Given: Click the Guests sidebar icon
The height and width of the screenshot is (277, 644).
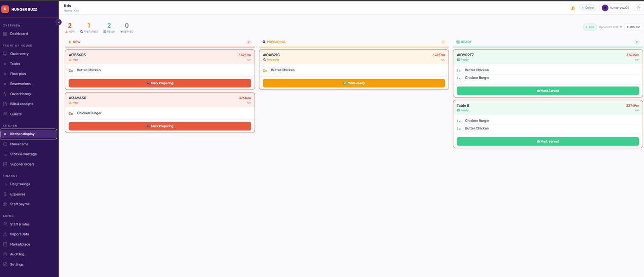Looking at the screenshot, I should [5, 114].
